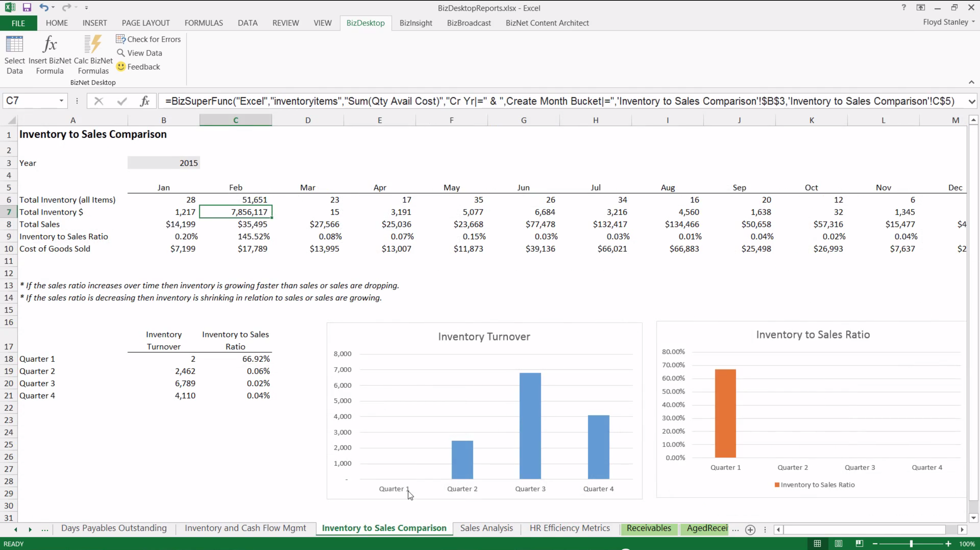Save workbook with the floppy disk icon
The height and width of the screenshot is (550, 980).
click(x=27, y=7)
